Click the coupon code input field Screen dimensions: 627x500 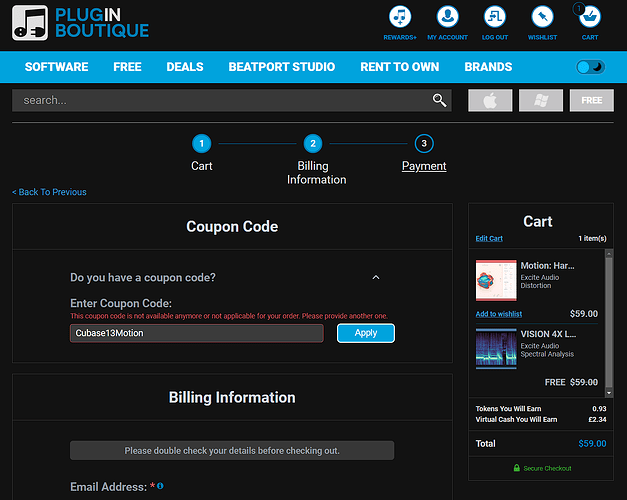point(197,333)
